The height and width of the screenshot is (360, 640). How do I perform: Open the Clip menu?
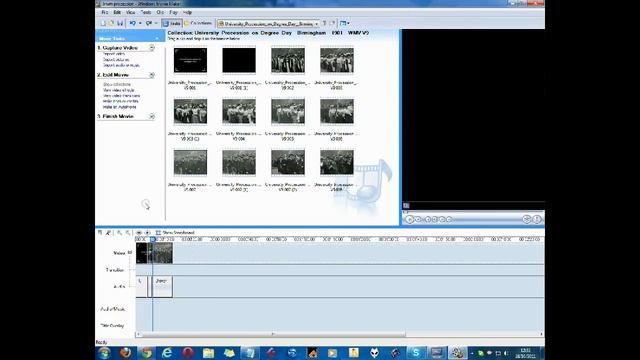pos(160,13)
